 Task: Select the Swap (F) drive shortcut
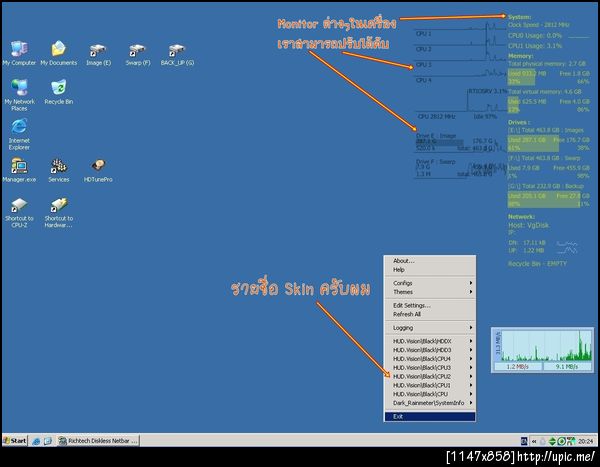138,54
